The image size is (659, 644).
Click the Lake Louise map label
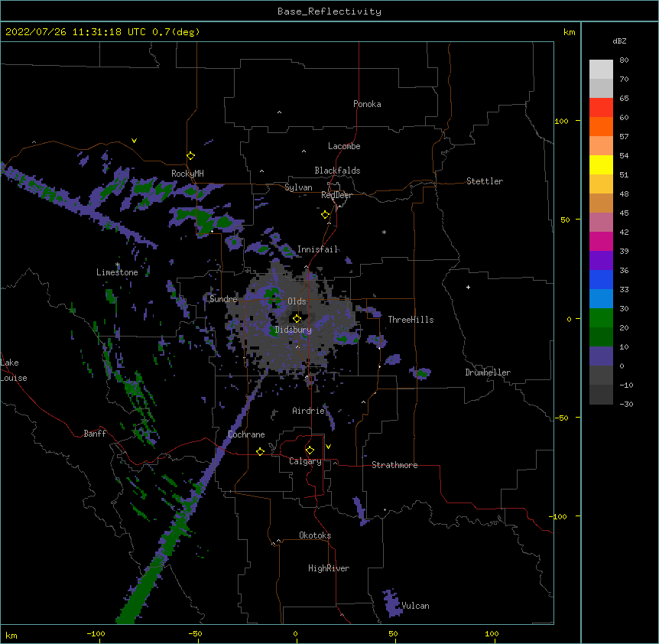coord(14,370)
